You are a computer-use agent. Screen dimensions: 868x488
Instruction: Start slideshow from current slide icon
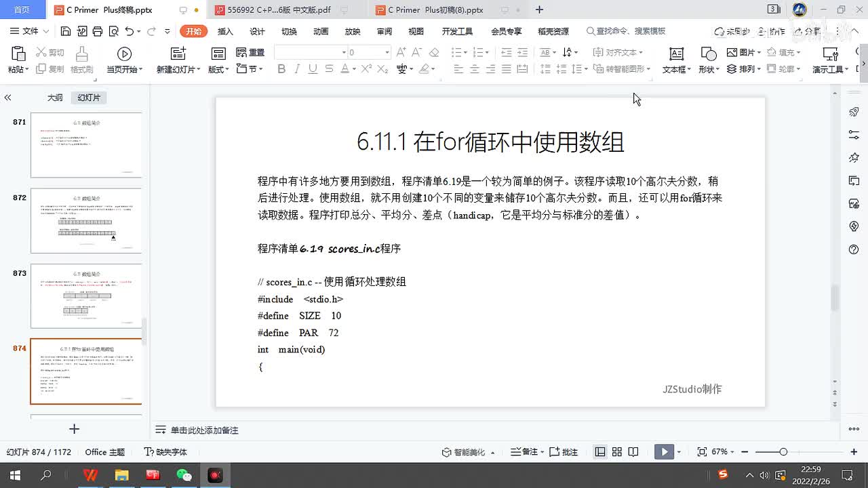pyautogui.click(x=124, y=54)
